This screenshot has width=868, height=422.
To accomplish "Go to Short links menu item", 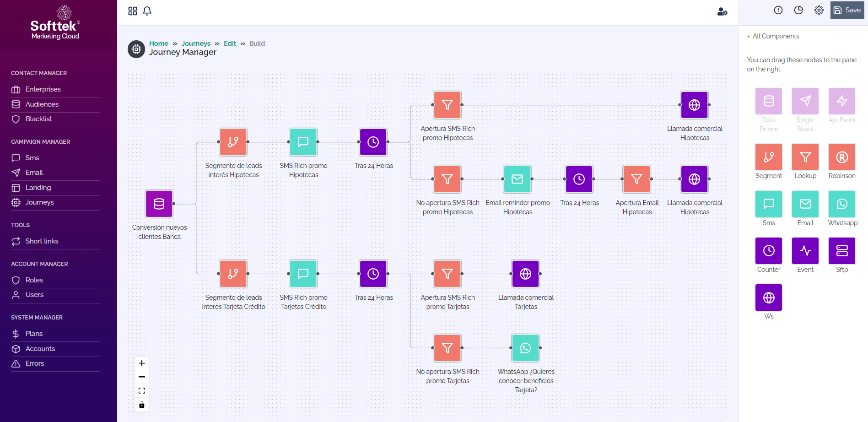I will 42,241.
